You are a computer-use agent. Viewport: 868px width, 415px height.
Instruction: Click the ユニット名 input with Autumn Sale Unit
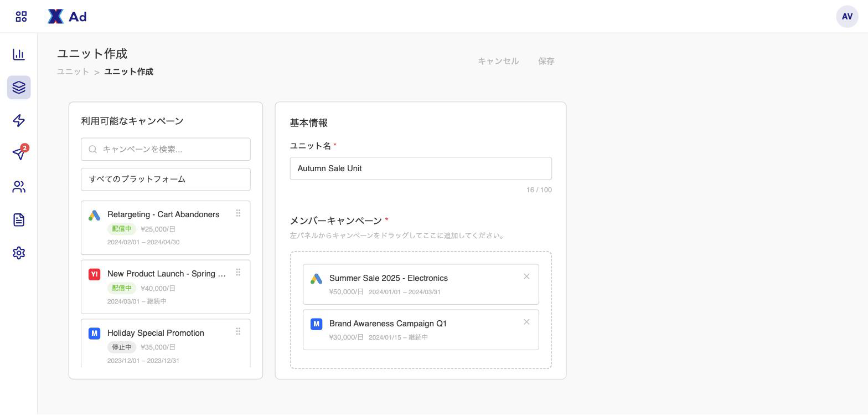click(x=421, y=168)
